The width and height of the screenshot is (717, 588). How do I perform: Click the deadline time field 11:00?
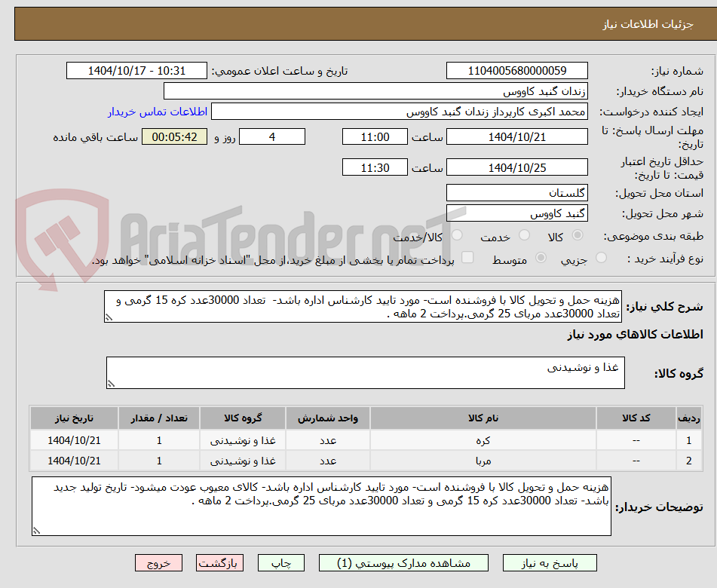pyautogui.click(x=375, y=136)
